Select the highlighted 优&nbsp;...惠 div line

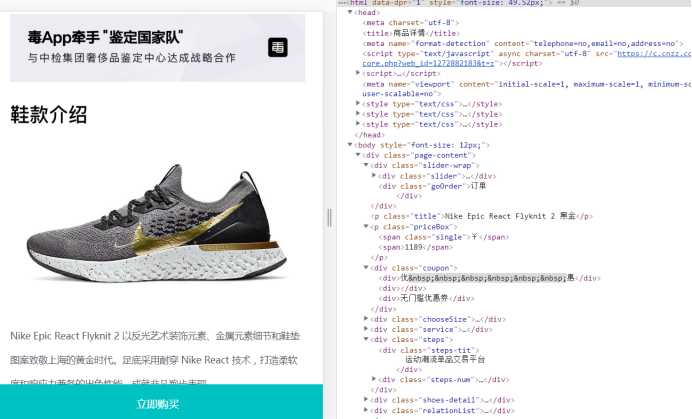490,278
